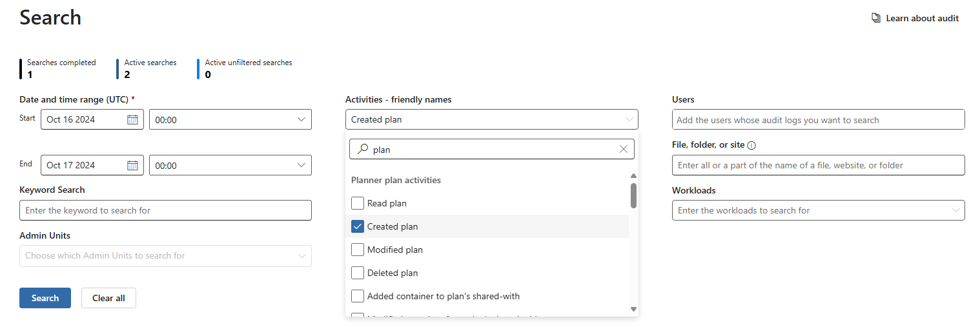980x336 pixels.
Task: Click the blue Search button
Action: point(45,298)
